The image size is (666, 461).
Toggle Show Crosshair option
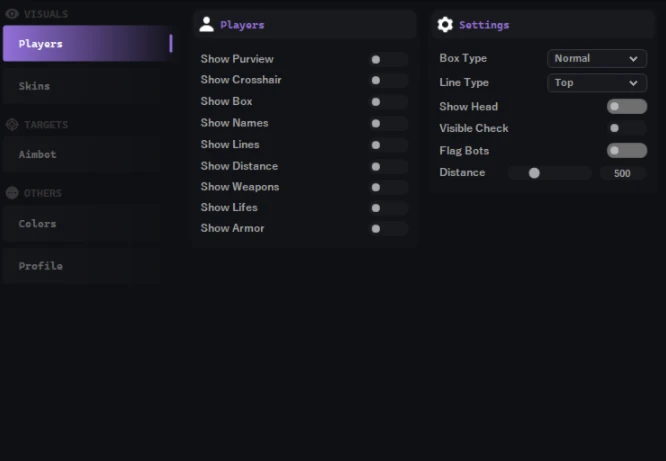click(389, 80)
